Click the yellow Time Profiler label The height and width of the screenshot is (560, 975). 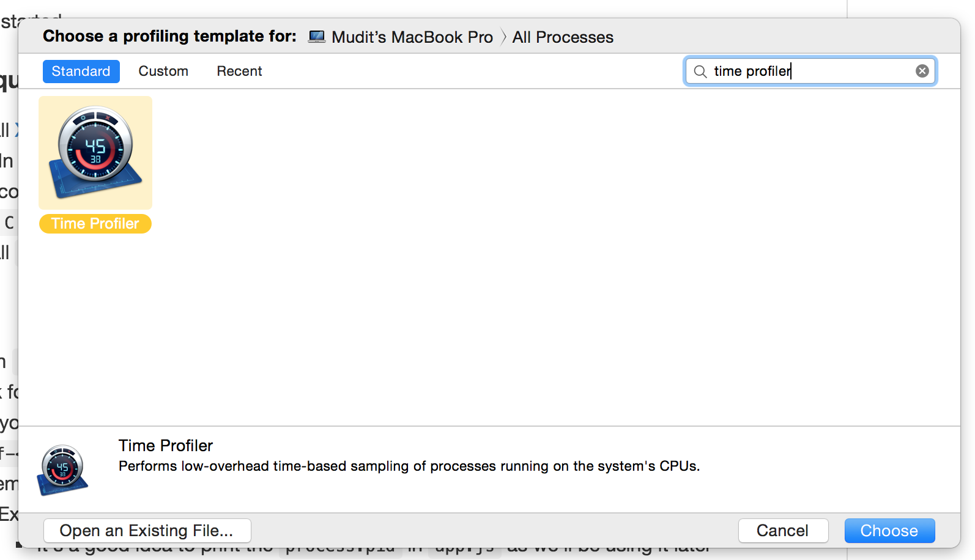pyautogui.click(x=95, y=224)
